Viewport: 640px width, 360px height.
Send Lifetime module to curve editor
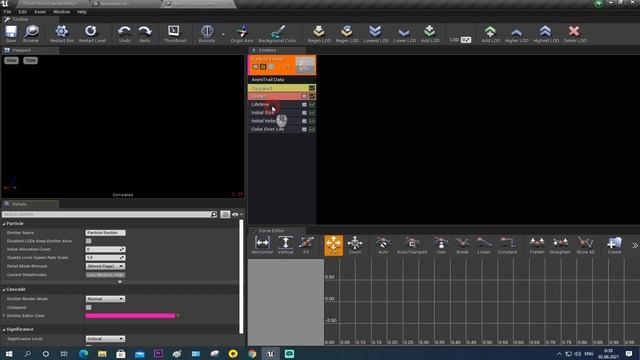[312, 104]
